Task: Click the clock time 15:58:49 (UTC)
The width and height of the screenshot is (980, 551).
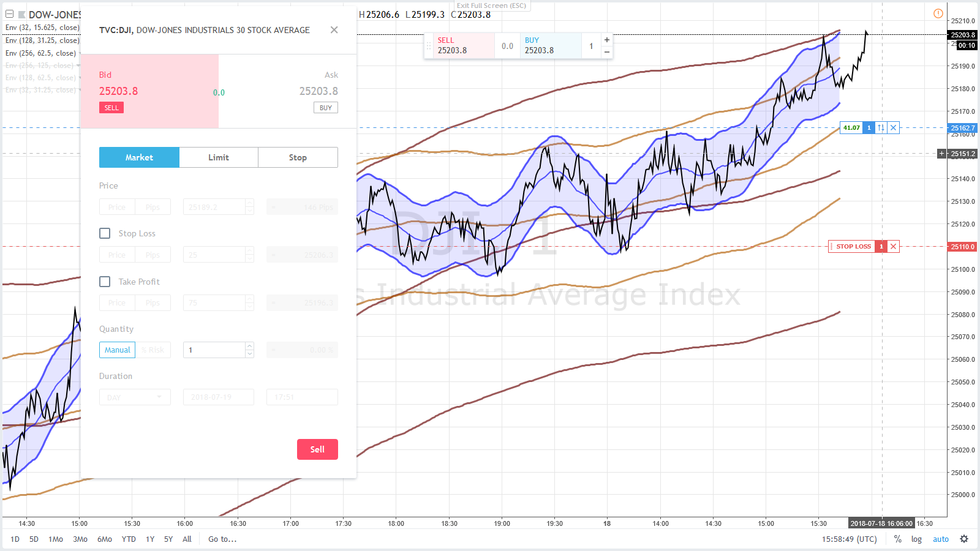Action: (x=850, y=539)
